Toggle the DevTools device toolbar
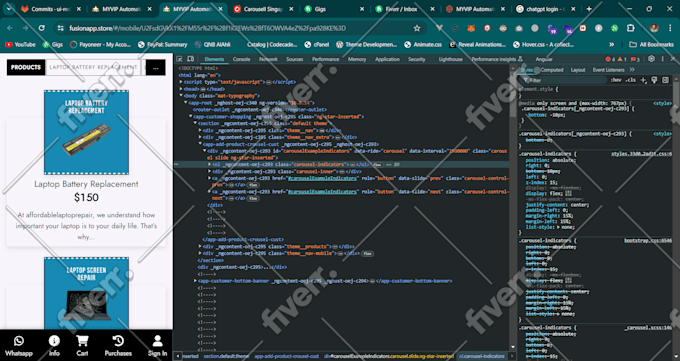The image size is (680, 361). [190, 59]
